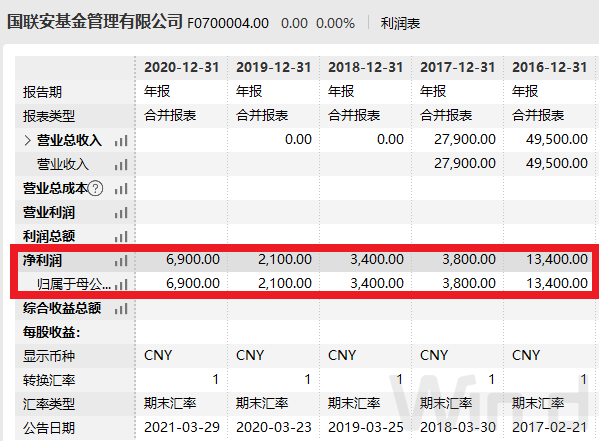The width and height of the screenshot is (599, 441).
Task: Open chart icon for 利润总额 row
Action: tap(121, 237)
